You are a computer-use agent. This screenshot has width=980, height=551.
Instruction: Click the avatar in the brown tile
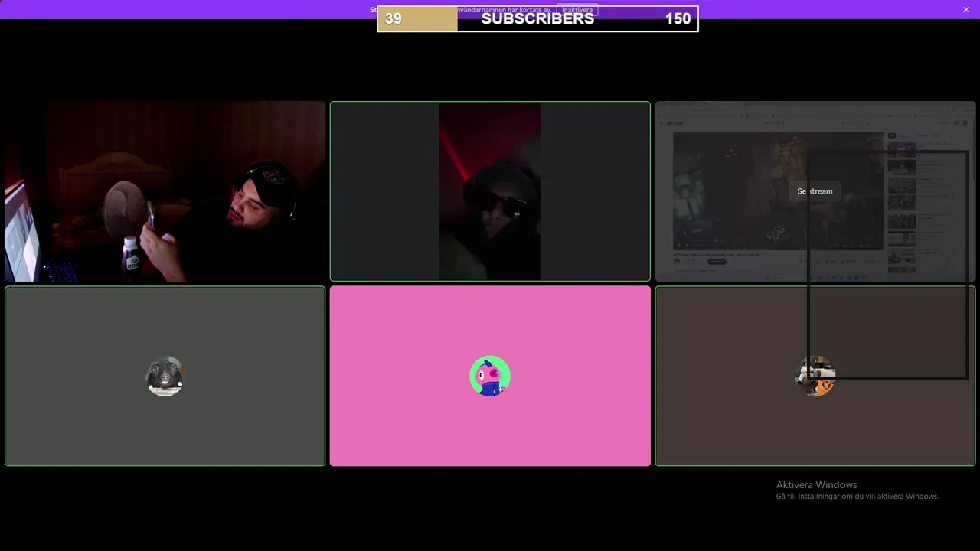tap(815, 376)
